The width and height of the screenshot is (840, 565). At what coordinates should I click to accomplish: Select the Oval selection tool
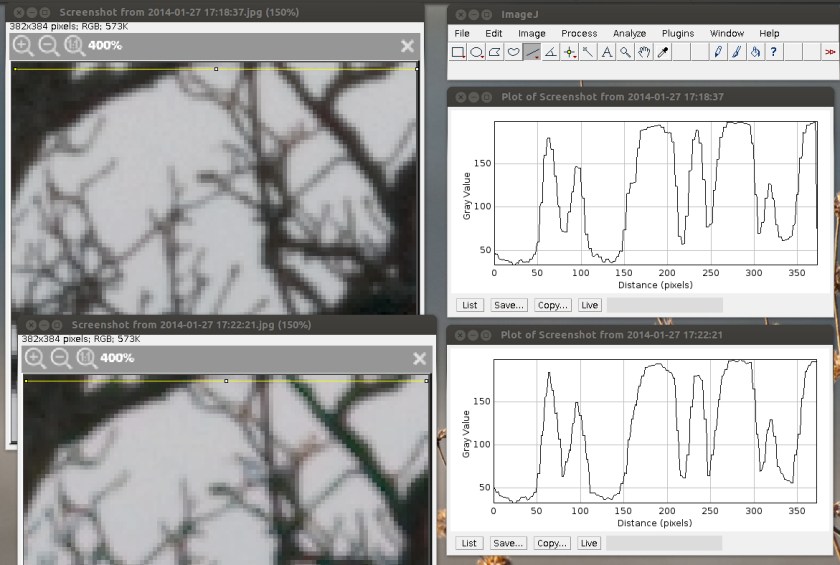coord(478,52)
